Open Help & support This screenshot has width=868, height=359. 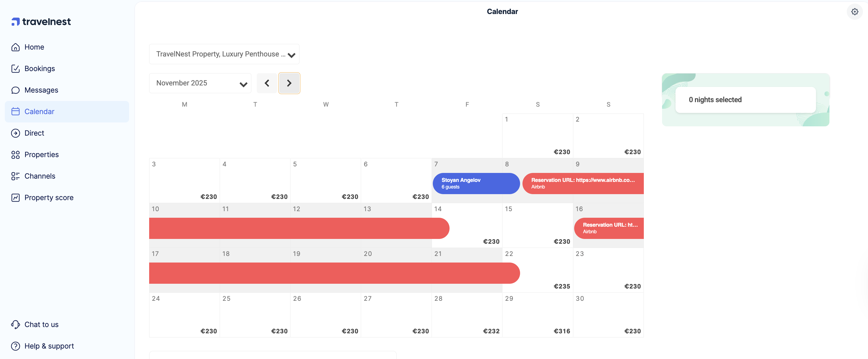click(x=49, y=346)
